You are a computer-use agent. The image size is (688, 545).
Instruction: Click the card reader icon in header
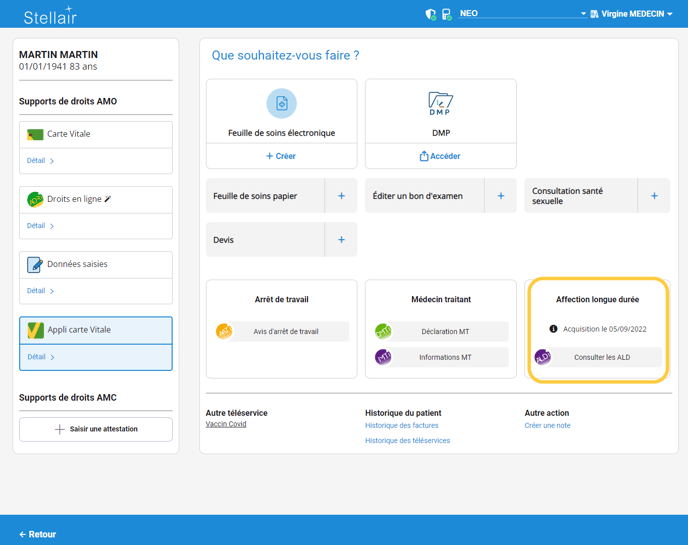pos(446,14)
